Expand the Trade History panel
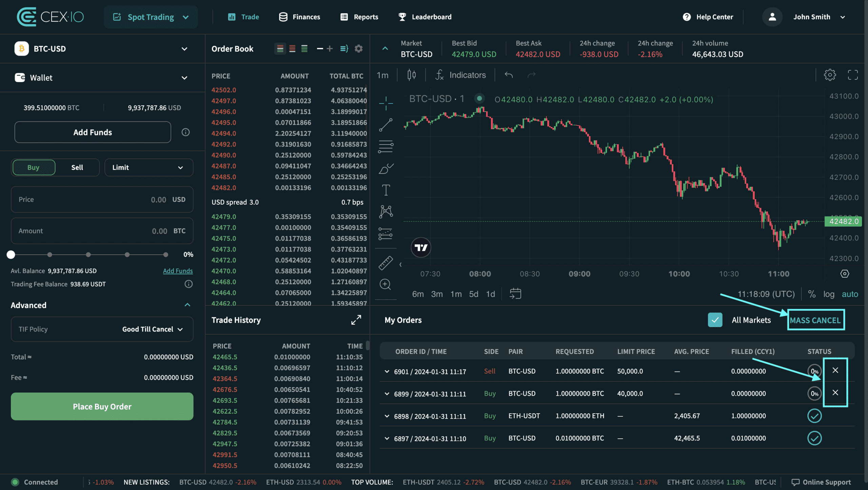 point(356,320)
